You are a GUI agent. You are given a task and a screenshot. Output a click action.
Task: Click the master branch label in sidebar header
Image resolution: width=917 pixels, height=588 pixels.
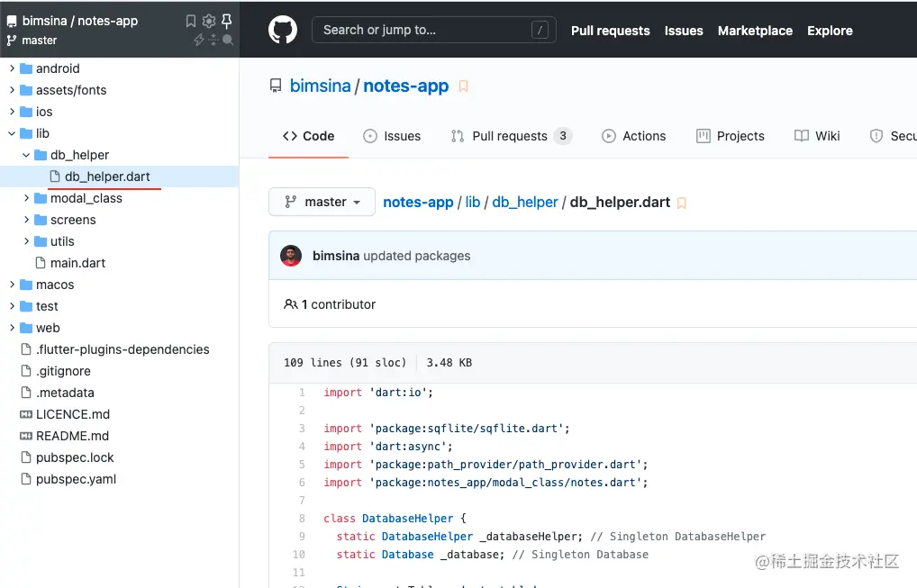39,41
